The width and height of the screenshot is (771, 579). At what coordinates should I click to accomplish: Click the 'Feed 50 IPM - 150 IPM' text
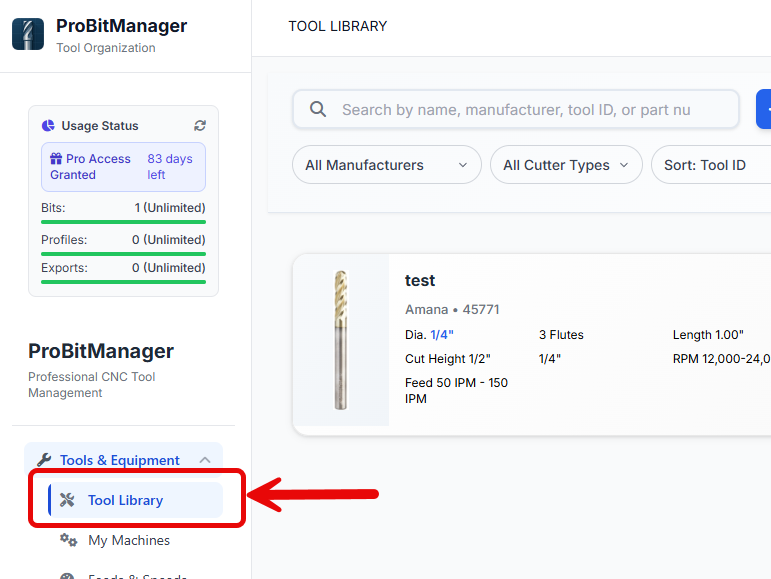456,391
